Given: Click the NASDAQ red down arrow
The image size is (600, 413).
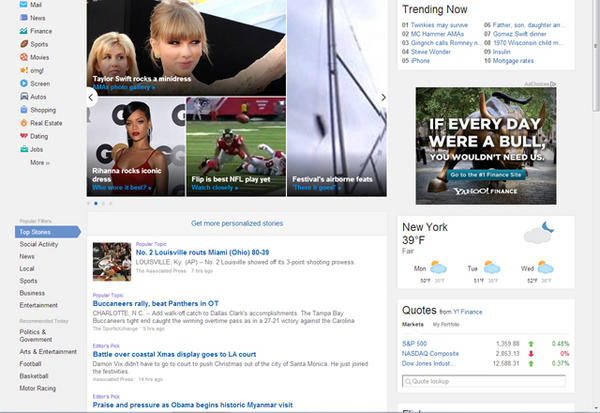Looking at the screenshot, I should (x=531, y=354).
